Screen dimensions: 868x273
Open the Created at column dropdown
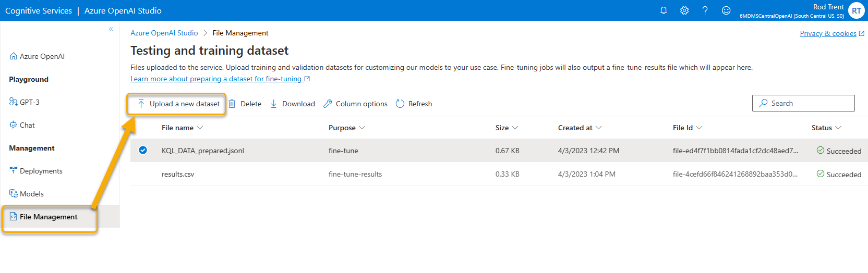598,128
